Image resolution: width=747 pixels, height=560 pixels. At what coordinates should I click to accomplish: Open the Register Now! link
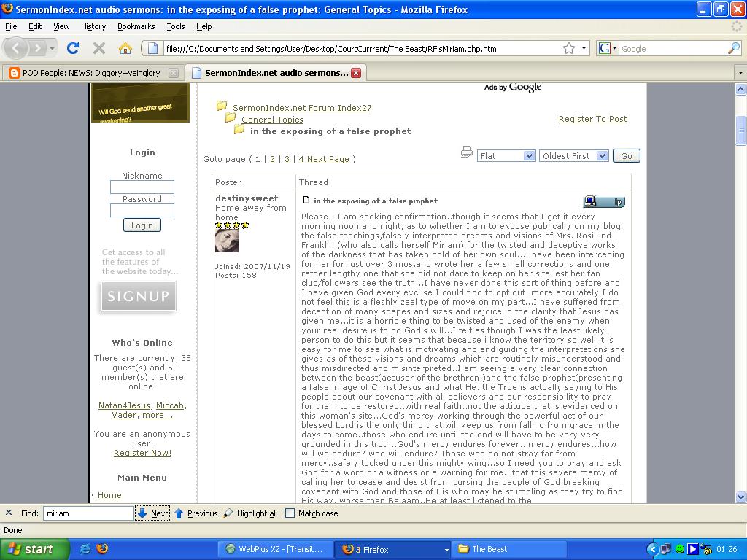pyautogui.click(x=142, y=453)
